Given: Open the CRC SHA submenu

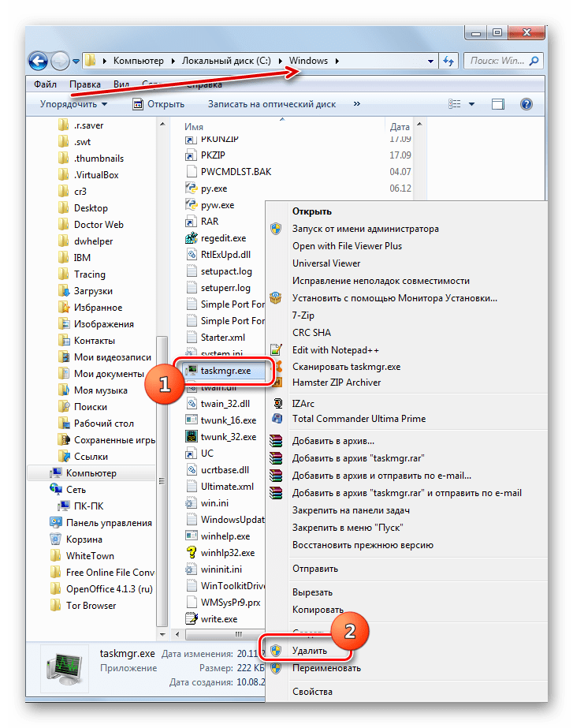Looking at the screenshot, I should (311, 333).
